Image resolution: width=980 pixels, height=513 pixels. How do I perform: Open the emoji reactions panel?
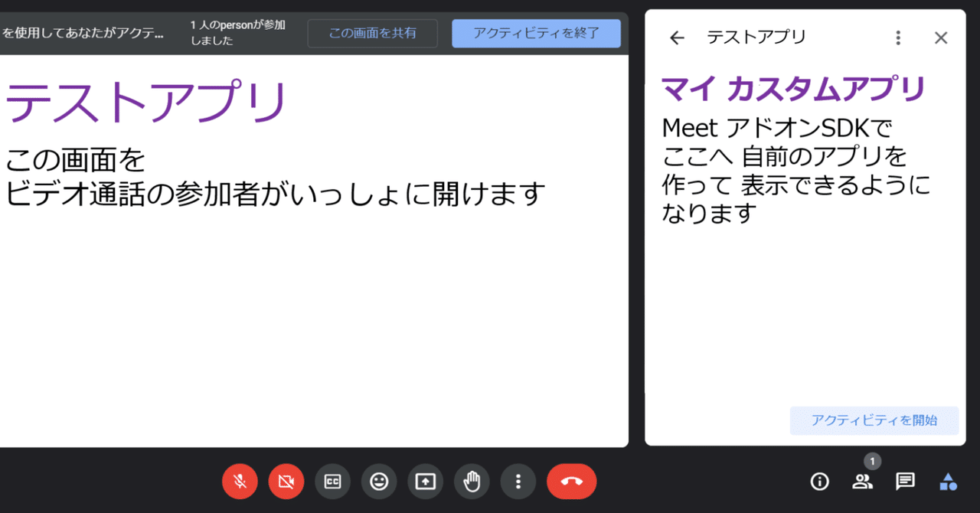point(379,482)
